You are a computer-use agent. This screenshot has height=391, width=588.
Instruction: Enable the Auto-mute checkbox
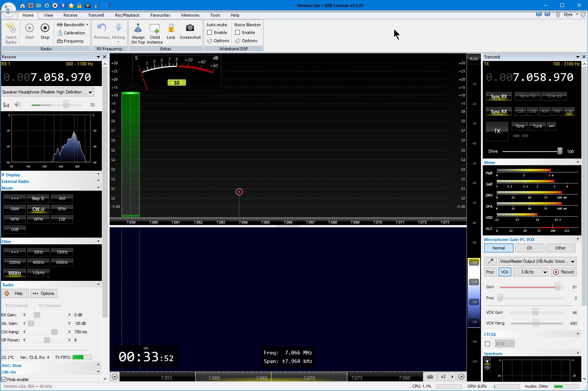pos(210,33)
